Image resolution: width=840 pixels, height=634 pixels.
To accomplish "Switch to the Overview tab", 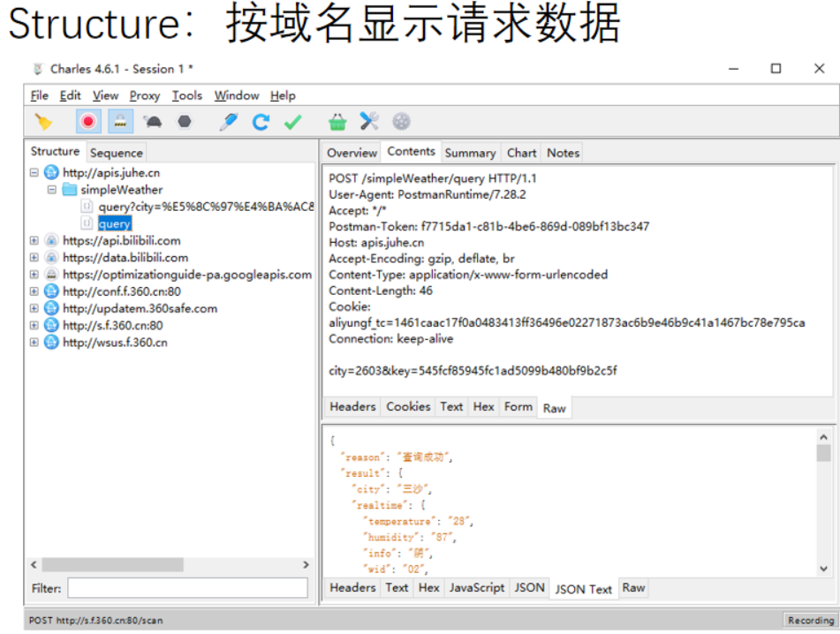I will point(352,153).
